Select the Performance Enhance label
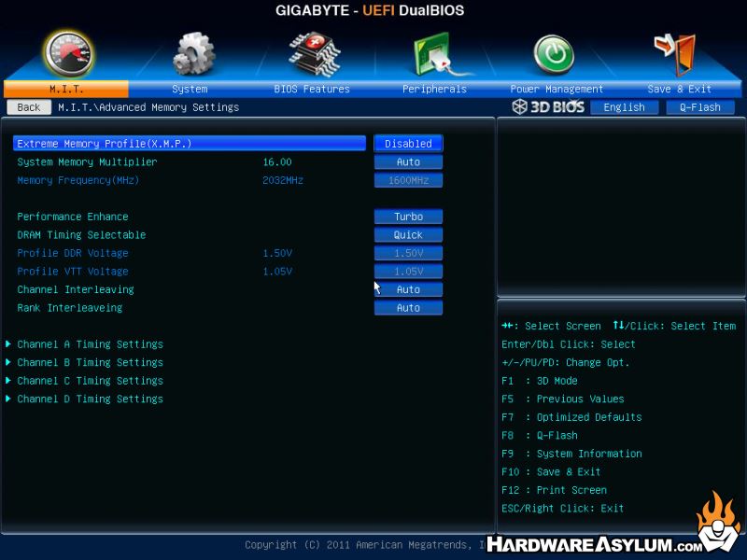The width and height of the screenshot is (747, 560). (73, 217)
